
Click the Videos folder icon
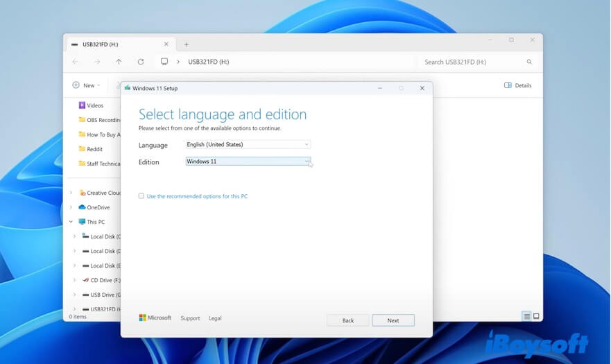click(82, 105)
